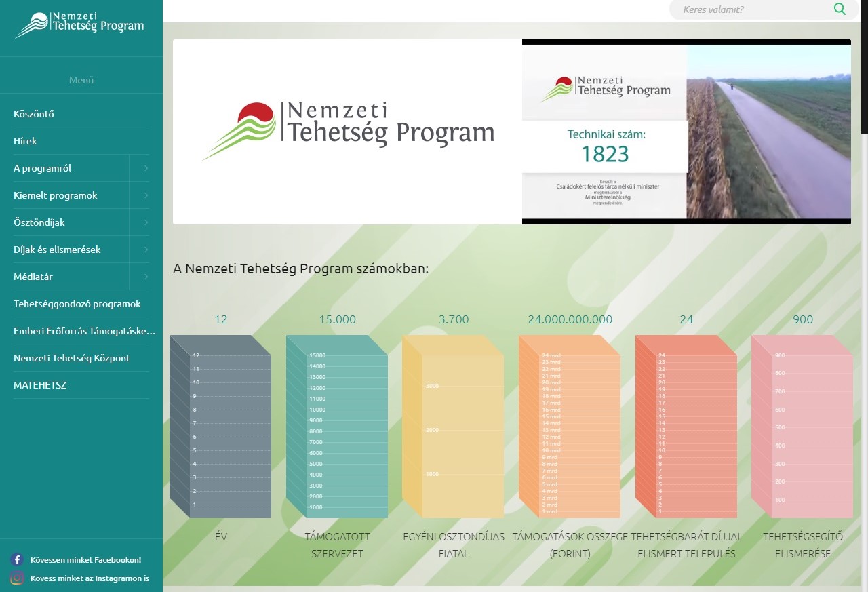Open the Díjak és elismerések menu item
Image resolution: width=868 pixels, height=592 pixels.
click(x=71, y=250)
